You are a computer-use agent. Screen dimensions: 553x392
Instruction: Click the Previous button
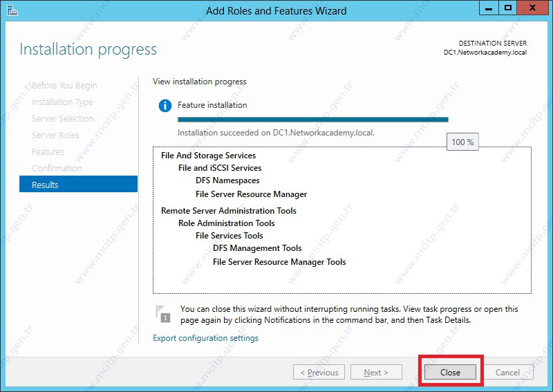319,372
